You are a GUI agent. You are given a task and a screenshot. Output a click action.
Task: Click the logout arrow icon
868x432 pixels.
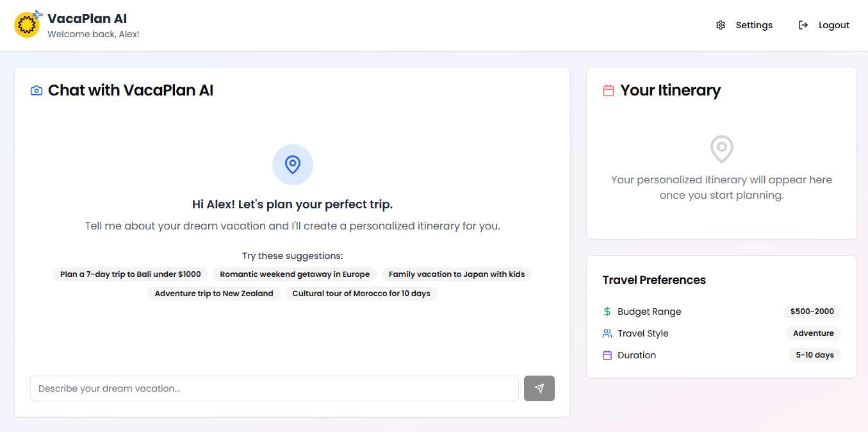(803, 24)
